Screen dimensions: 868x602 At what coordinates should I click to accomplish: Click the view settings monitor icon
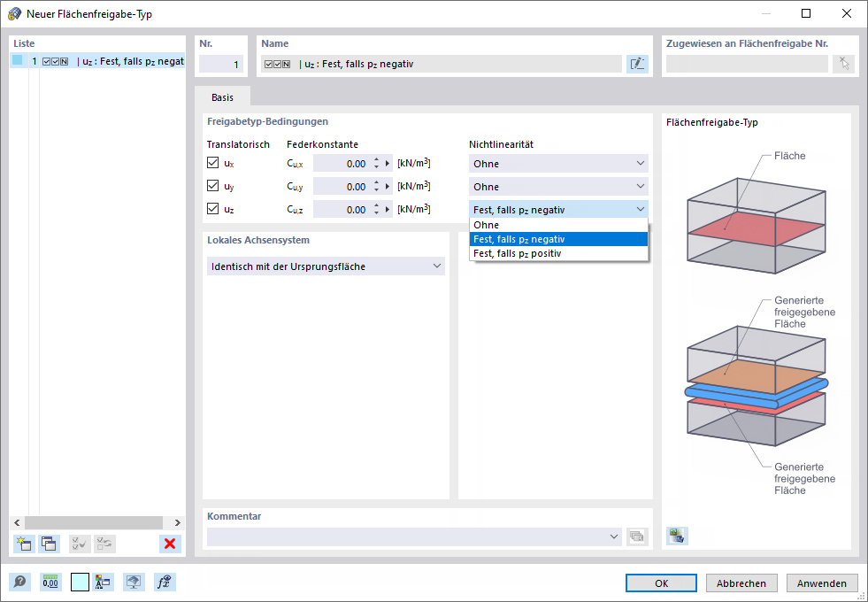[134, 582]
